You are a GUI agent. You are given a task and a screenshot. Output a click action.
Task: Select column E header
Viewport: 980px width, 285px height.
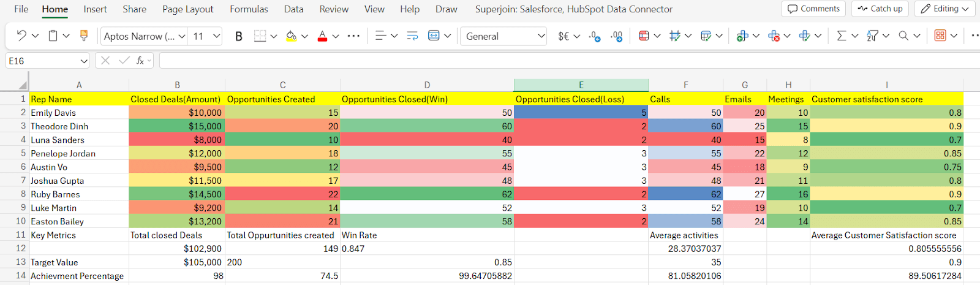[x=581, y=85]
